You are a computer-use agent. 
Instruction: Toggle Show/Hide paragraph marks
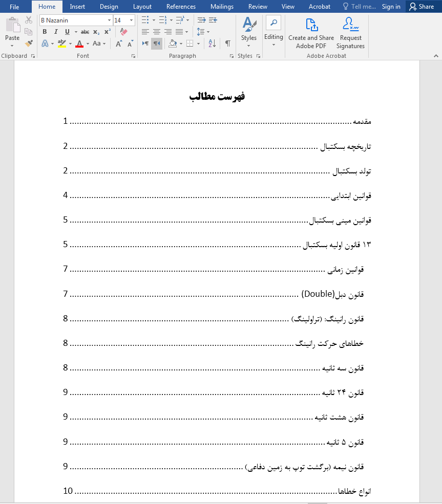click(x=227, y=43)
